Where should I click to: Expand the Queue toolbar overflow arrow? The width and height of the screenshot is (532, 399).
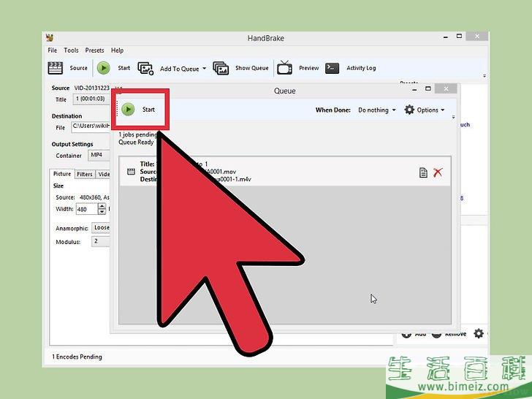453,117
